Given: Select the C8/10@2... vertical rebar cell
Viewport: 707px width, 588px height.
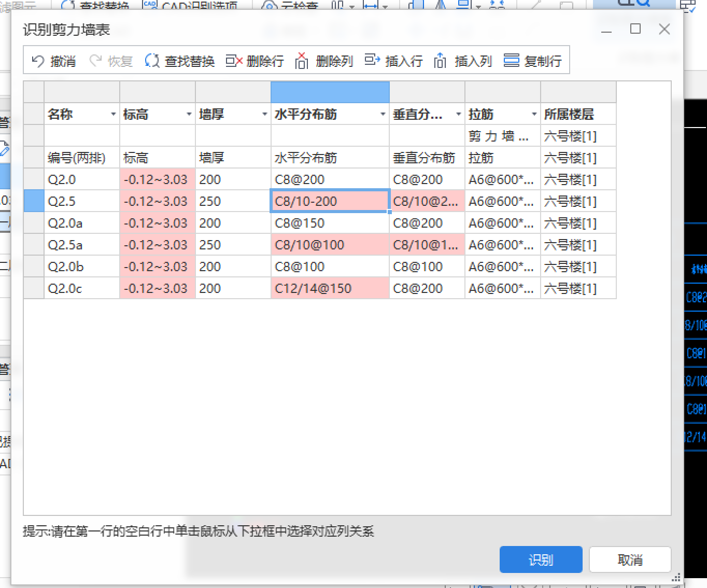Looking at the screenshot, I should tap(427, 201).
